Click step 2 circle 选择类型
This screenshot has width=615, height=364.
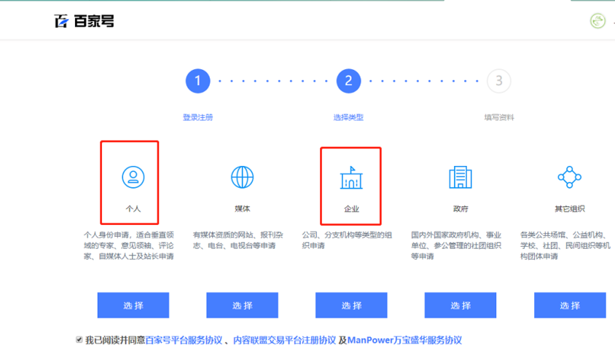coord(348,81)
